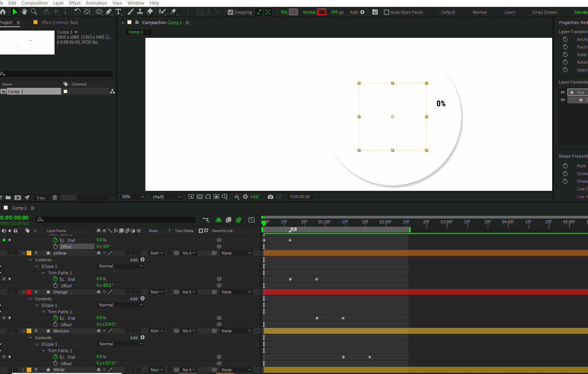Open Ellipse 1 Normal dropdown under Orange
Image resolution: width=588 pixels, height=374 pixels.
coord(121,305)
